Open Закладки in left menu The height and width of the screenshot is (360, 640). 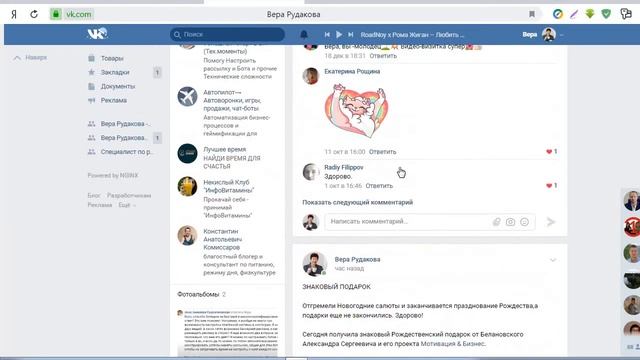pyautogui.click(x=115, y=72)
